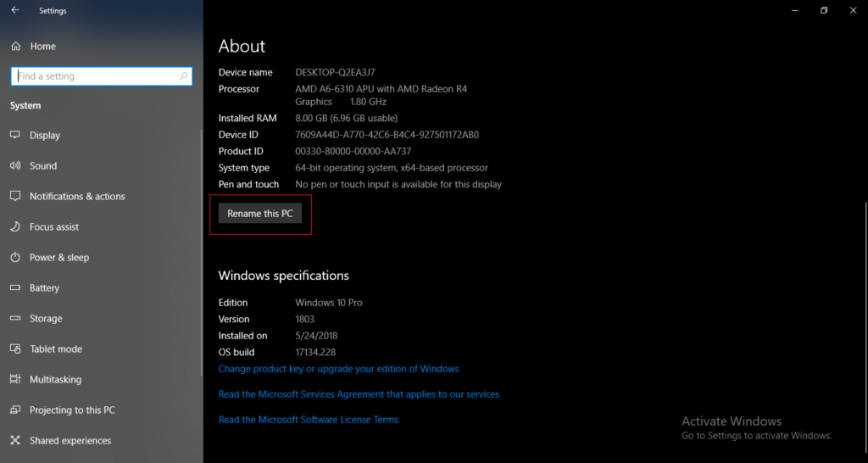Viewport: 868px width, 463px height.
Task: Click the Storage drive icon
Action: click(15, 319)
